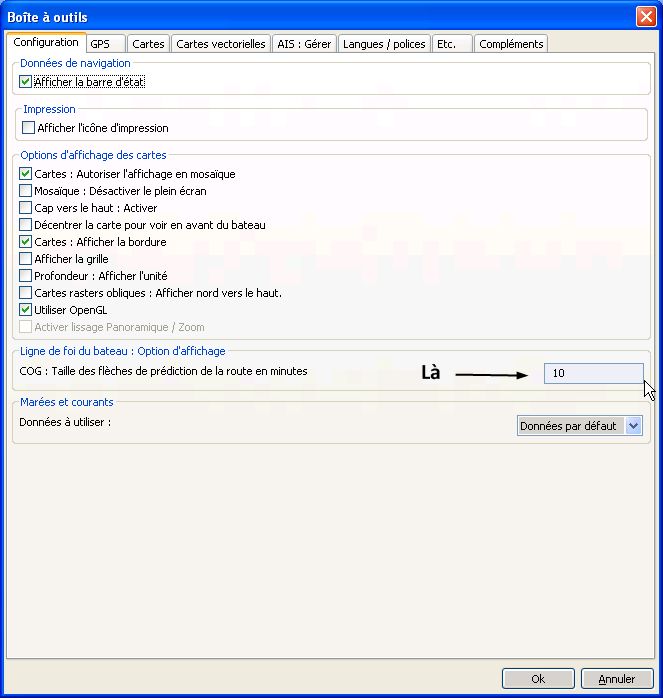
Task: Open the Cartes tab
Action: [148, 44]
